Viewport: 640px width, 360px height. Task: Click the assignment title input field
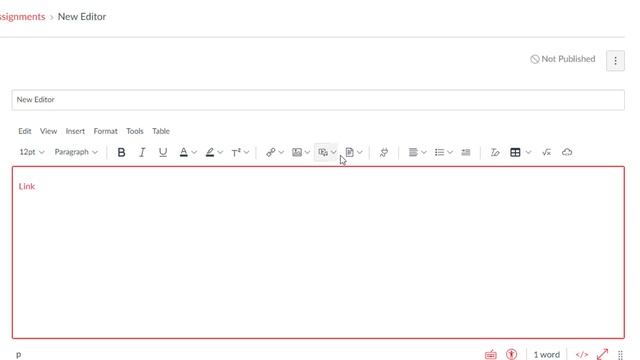318,100
